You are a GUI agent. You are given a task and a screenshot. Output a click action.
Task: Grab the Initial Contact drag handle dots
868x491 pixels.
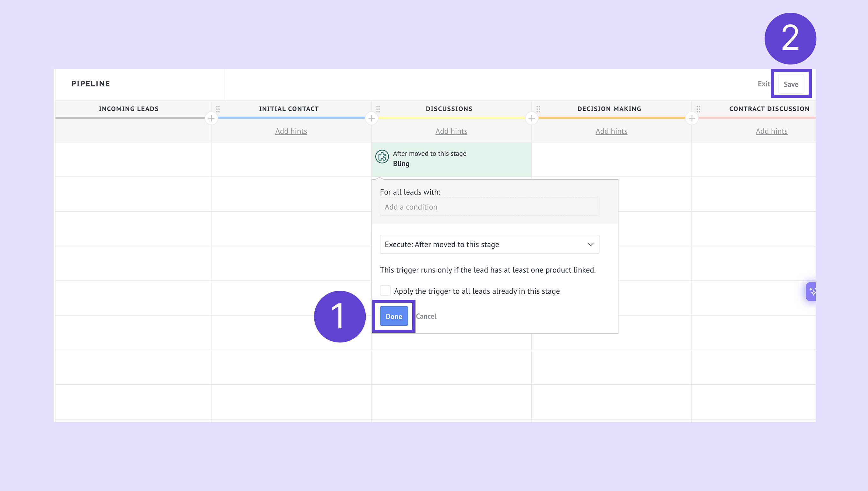click(x=218, y=109)
